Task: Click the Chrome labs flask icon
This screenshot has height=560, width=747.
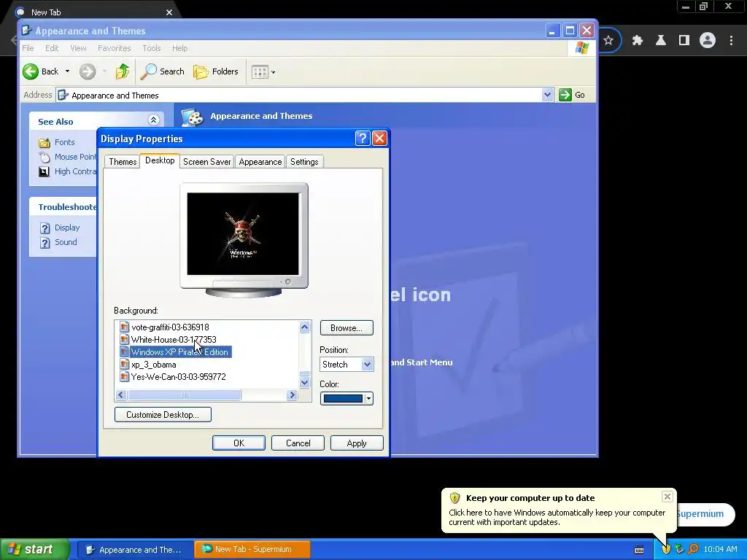Action: [x=661, y=41]
